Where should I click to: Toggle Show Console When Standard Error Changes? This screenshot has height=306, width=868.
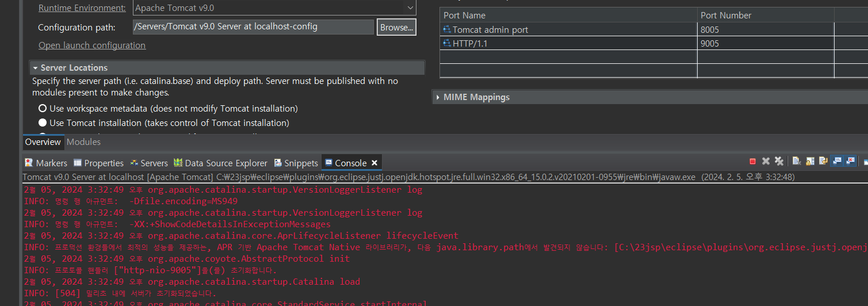850,162
